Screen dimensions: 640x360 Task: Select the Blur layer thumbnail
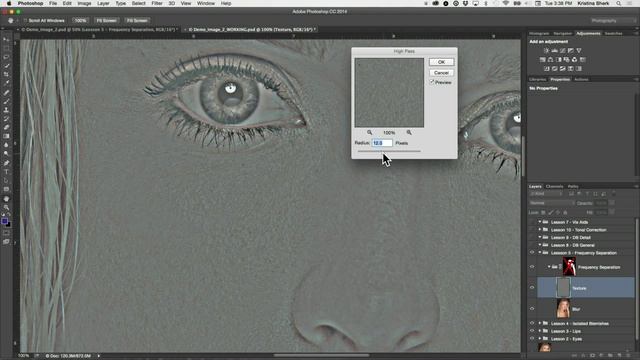[563, 309]
